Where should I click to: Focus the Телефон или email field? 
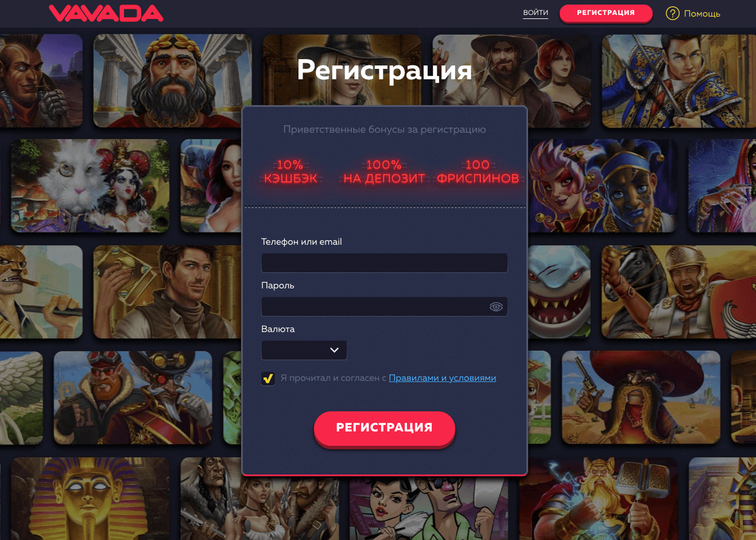point(385,263)
